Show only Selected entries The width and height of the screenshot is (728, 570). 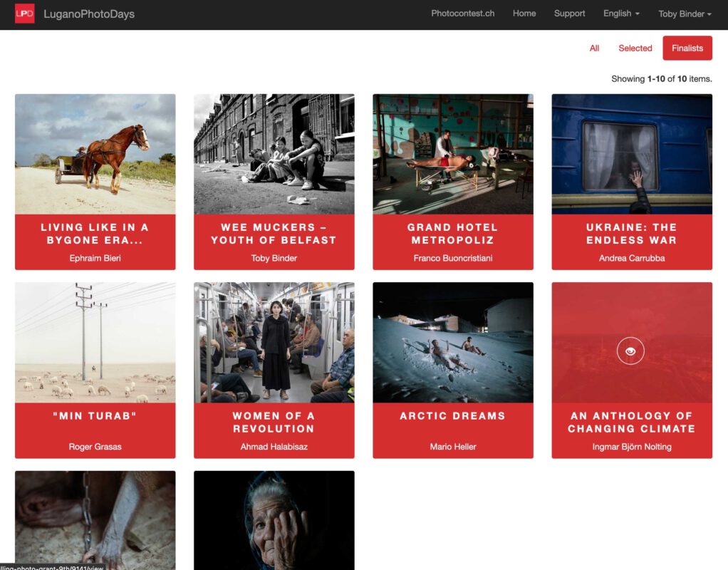[x=635, y=48]
